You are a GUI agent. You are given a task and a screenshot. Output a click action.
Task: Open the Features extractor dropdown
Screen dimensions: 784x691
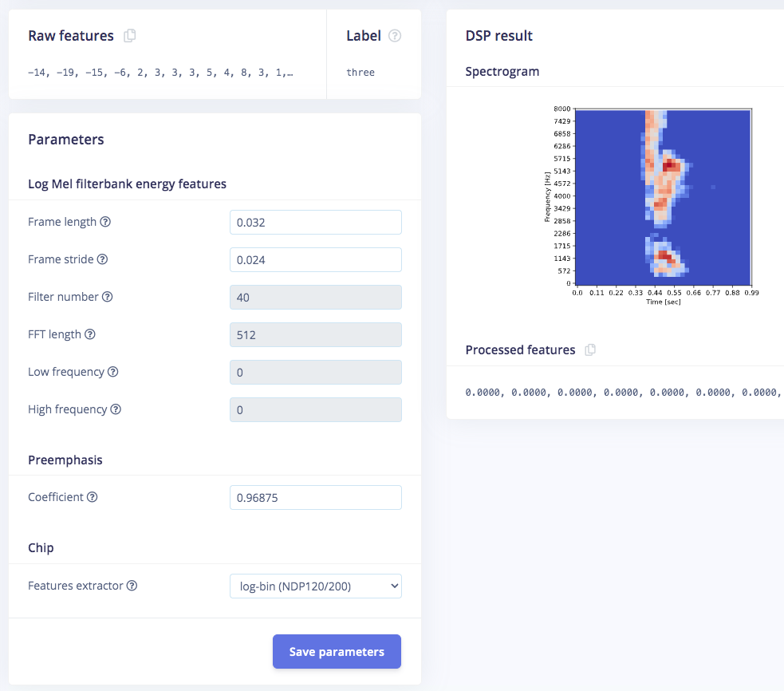pyautogui.click(x=316, y=586)
